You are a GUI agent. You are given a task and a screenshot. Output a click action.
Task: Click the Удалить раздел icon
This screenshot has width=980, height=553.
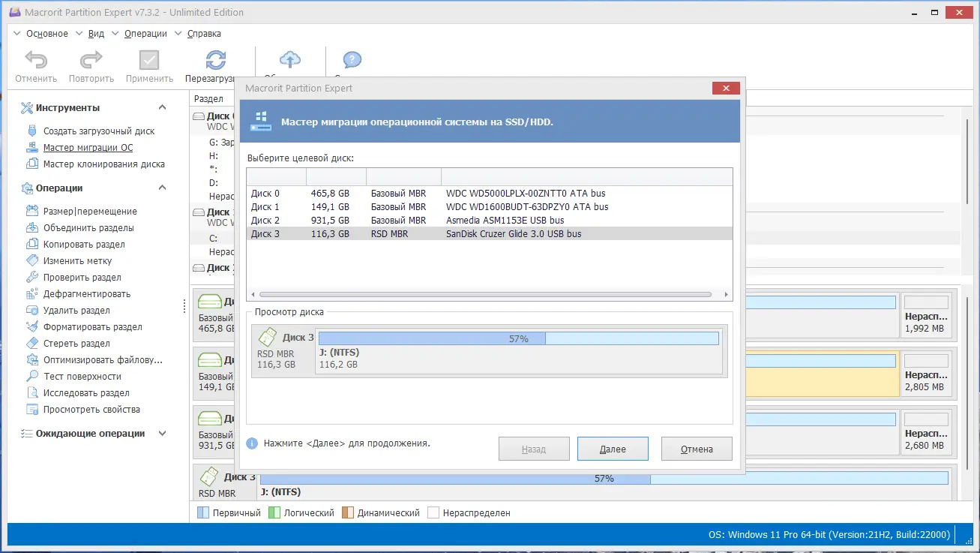[31, 310]
